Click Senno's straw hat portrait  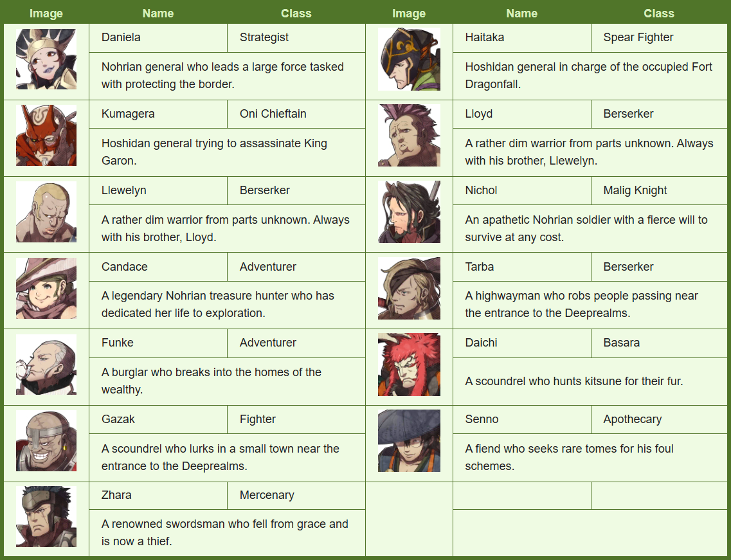click(409, 440)
